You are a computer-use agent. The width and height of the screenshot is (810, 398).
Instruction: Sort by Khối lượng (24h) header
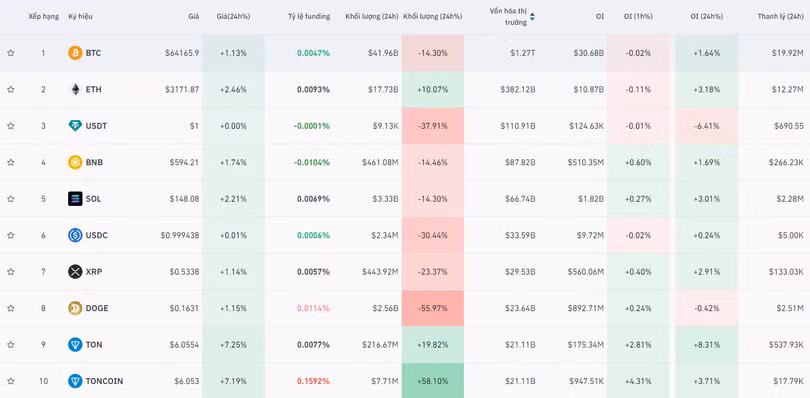(372, 17)
